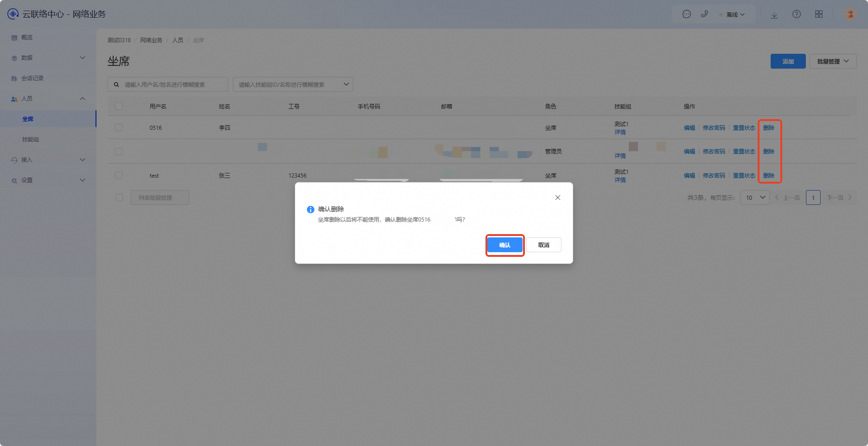Go to page 1 in pagination
Image resolution: width=868 pixels, height=446 pixels.
click(x=813, y=198)
